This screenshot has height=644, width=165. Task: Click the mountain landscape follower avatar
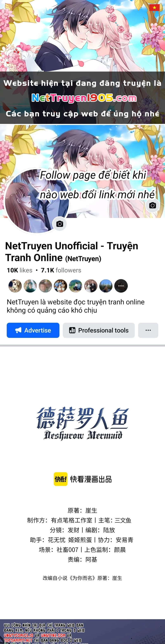106,286
